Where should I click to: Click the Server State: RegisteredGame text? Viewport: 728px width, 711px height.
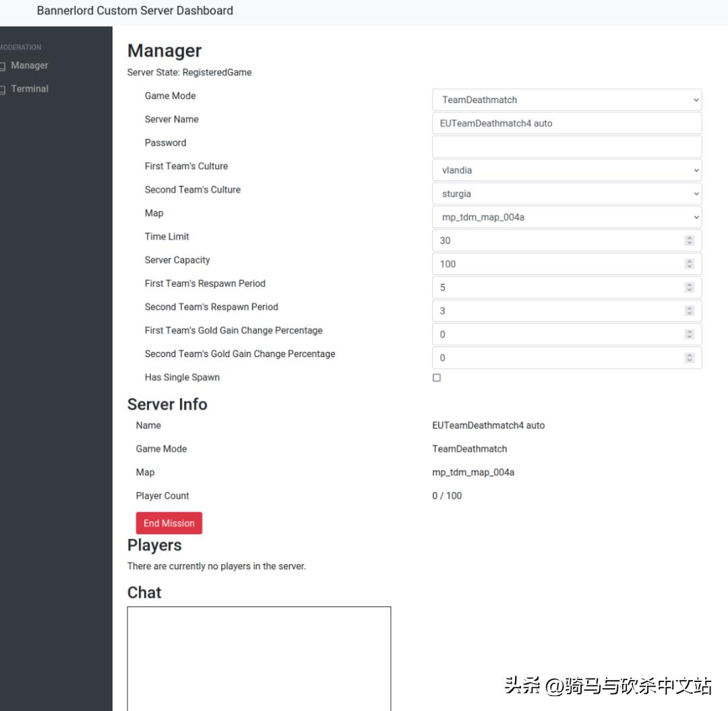coord(189,72)
